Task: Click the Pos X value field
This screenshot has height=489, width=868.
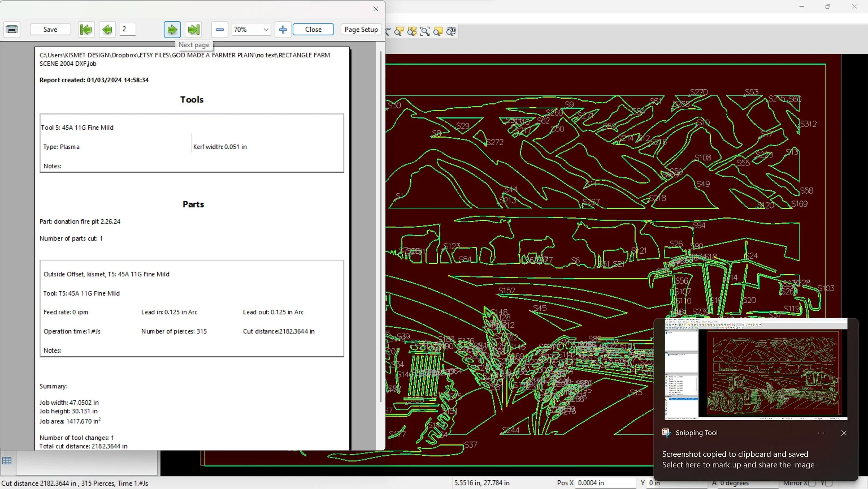Action: [x=605, y=483]
